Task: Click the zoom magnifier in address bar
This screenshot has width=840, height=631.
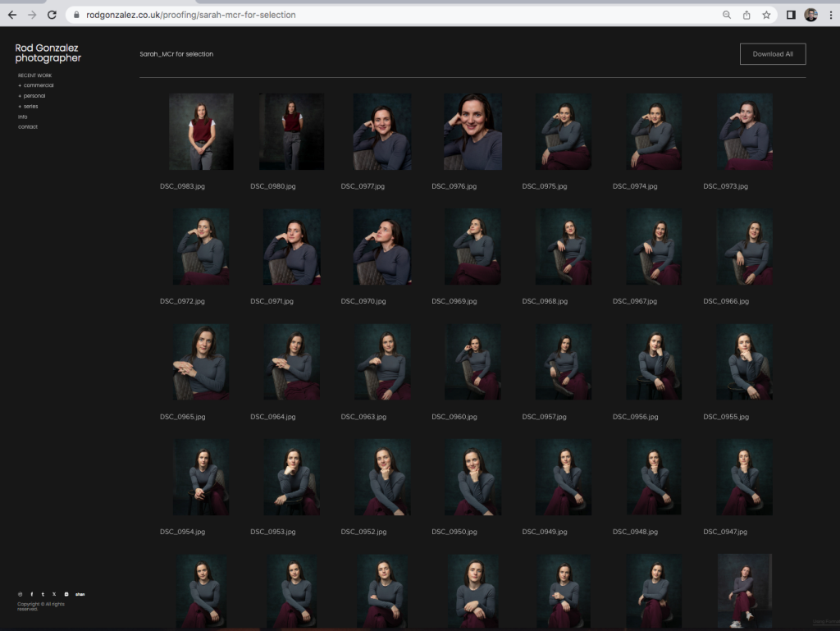Action: click(727, 15)
